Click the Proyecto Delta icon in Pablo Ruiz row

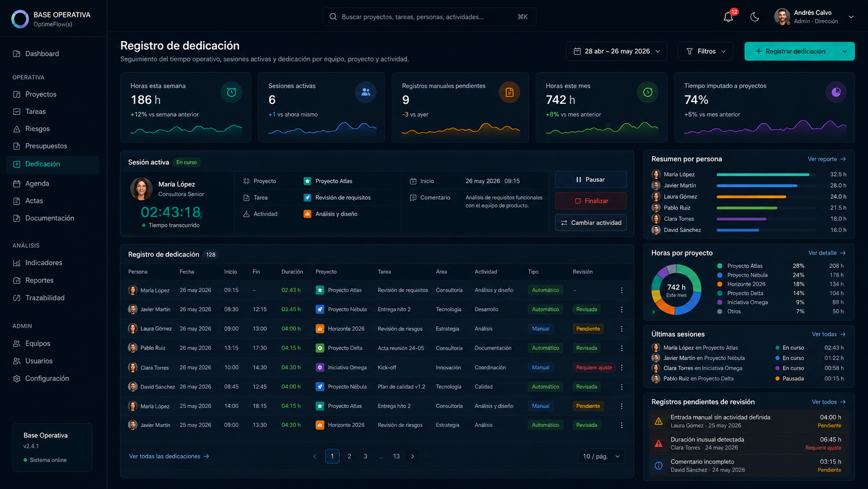[320, 348]
